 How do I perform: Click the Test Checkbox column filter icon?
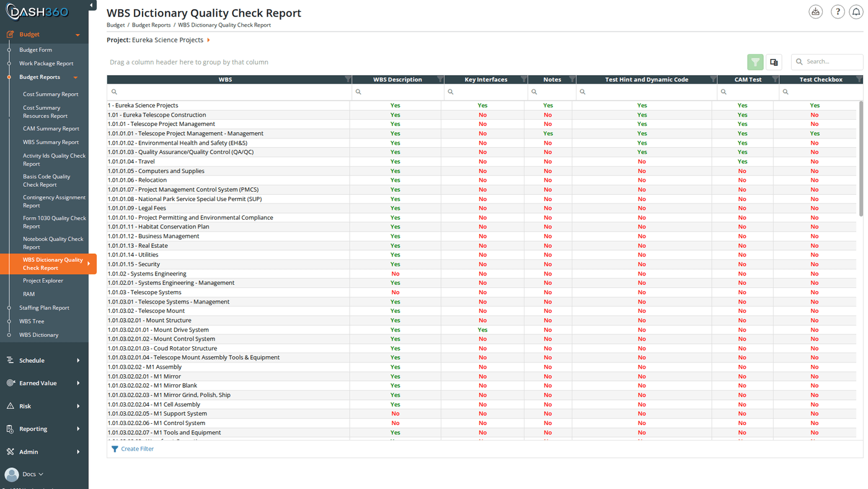(x=859, y=79)
